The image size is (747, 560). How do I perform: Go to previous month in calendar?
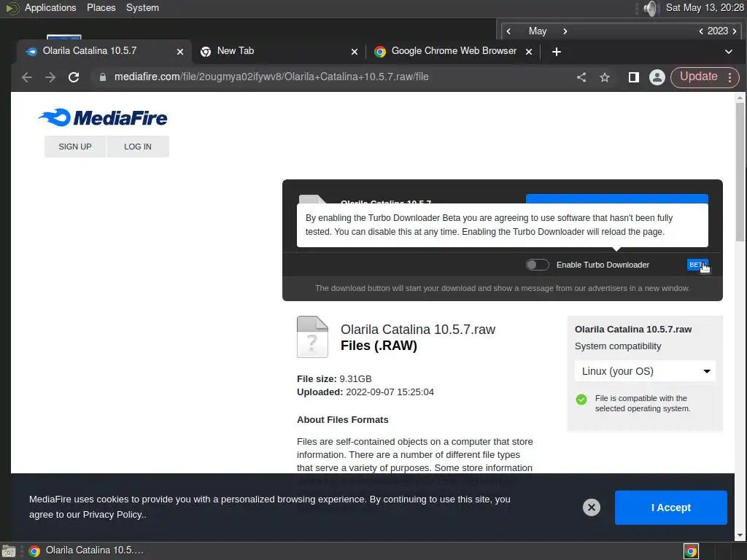(508, 31)
